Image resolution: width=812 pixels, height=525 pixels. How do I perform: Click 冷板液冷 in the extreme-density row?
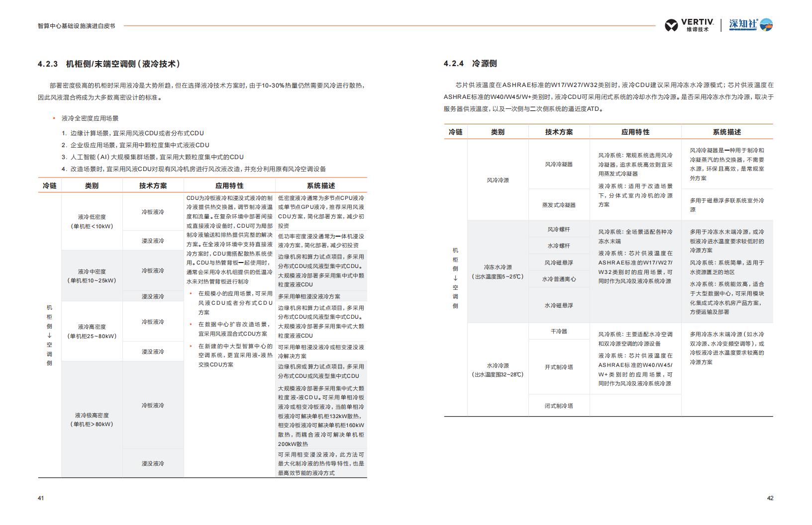point(153,405)
